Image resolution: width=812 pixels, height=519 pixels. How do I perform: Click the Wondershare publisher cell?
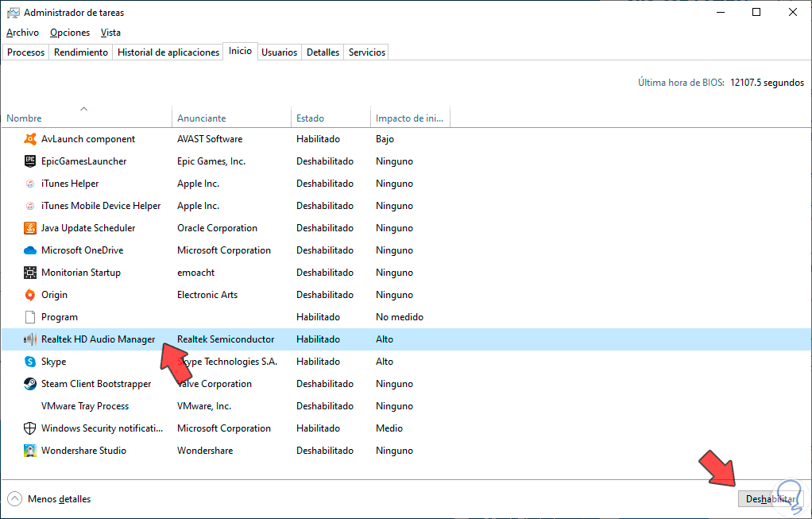click(x=205, y=451)
